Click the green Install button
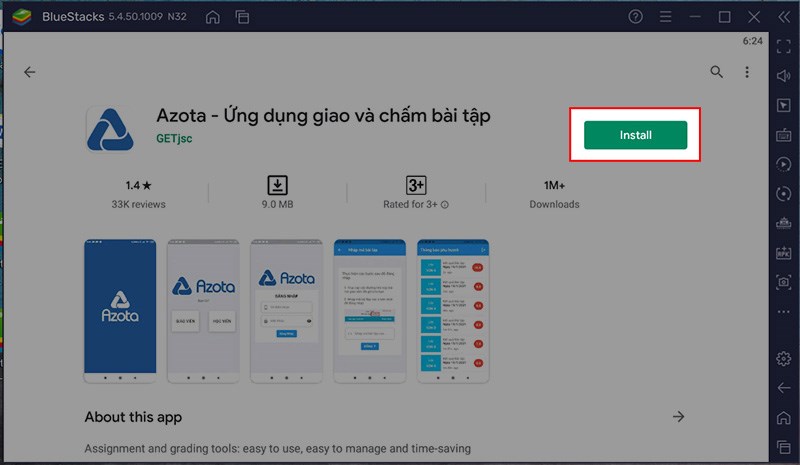The image size is (800, 465). tap(635, 135)
